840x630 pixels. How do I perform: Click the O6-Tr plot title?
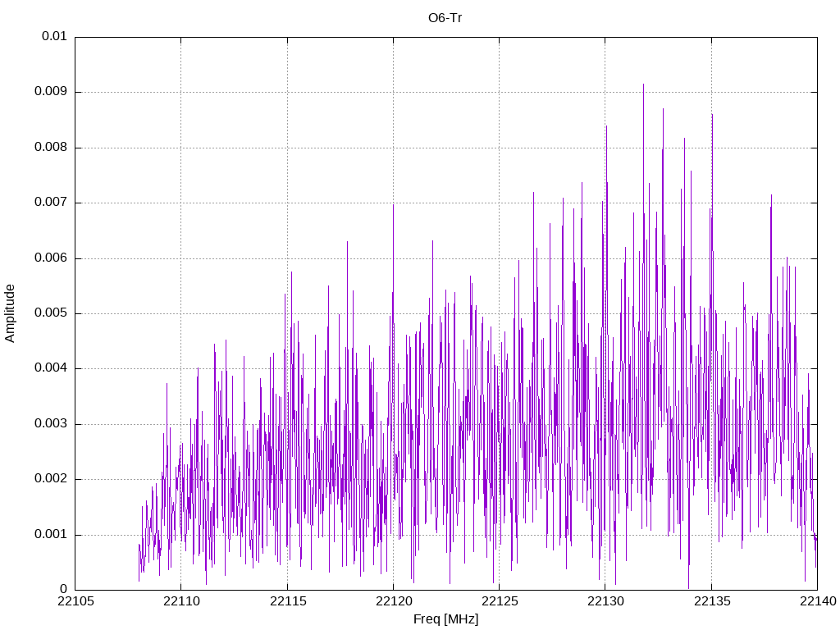[445, 18]
